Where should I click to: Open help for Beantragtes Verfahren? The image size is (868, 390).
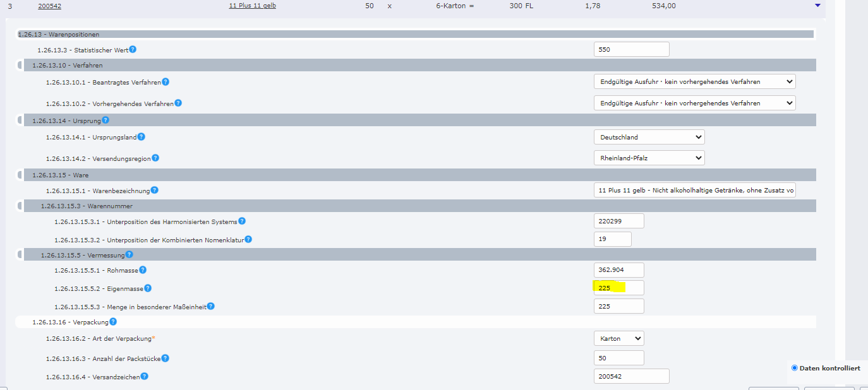tap(166, 82)
